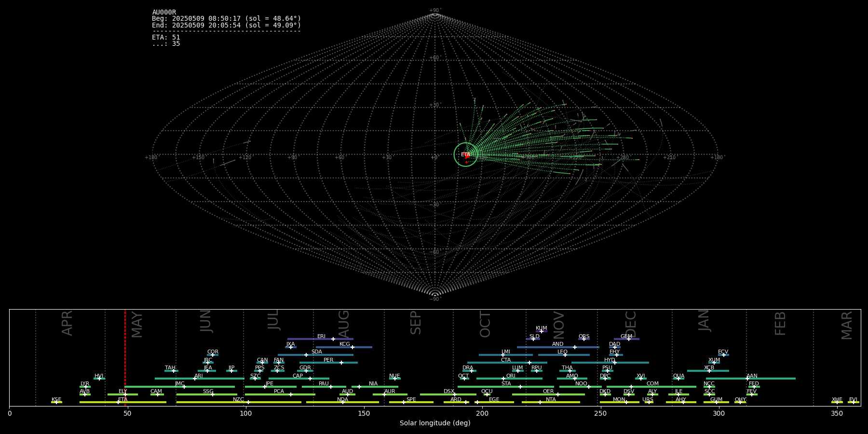
Task: Click the 'Beg: 20250509 08:50:17' header line
Action: pos(227,19)
